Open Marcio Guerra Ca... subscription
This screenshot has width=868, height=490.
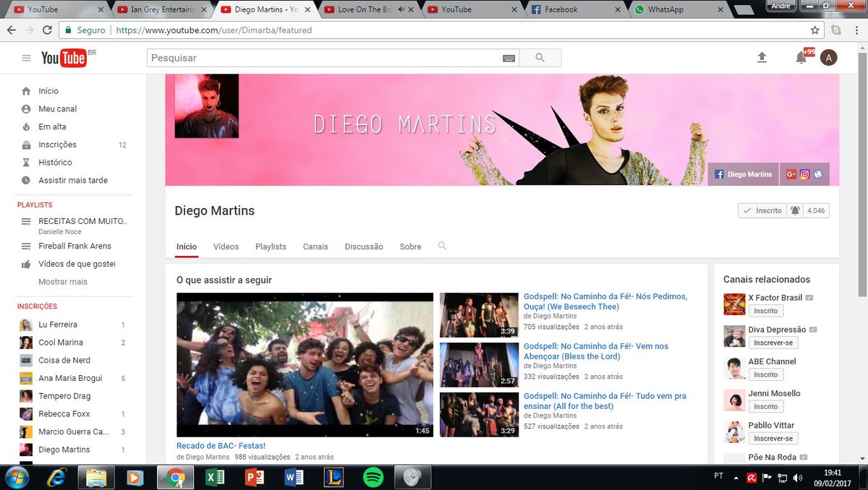[x=72, y=432]
